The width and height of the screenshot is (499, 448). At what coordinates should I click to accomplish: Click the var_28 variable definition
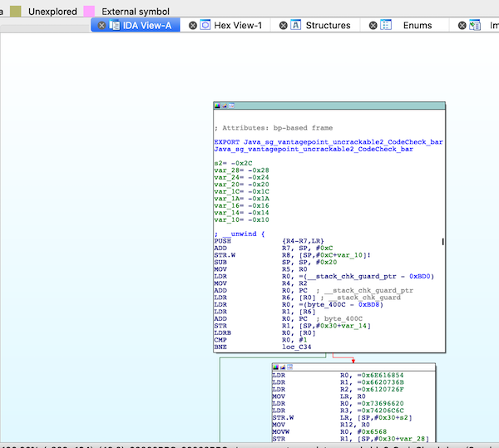[241, 170]
